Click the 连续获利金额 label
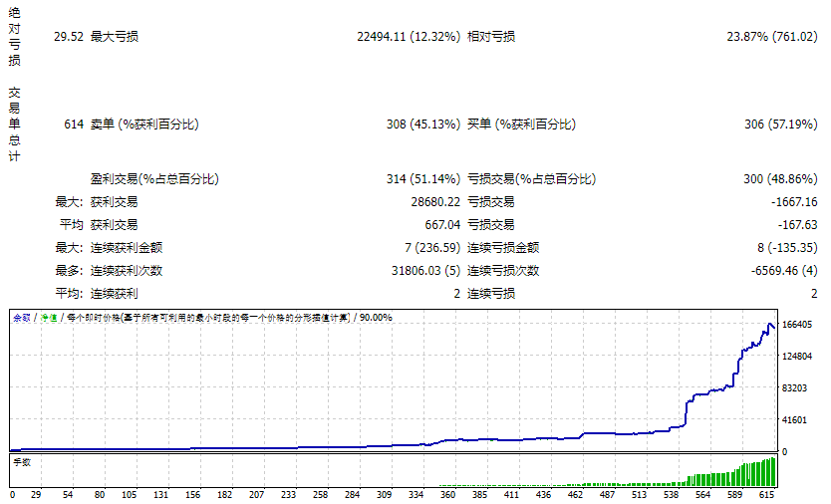 (127, 247)
